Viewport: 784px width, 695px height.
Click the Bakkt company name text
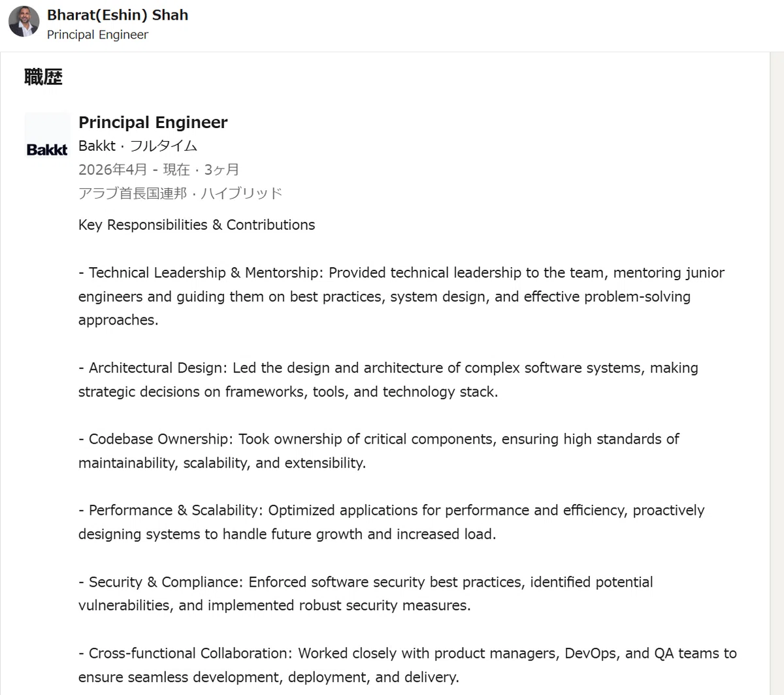coord(97,146)
